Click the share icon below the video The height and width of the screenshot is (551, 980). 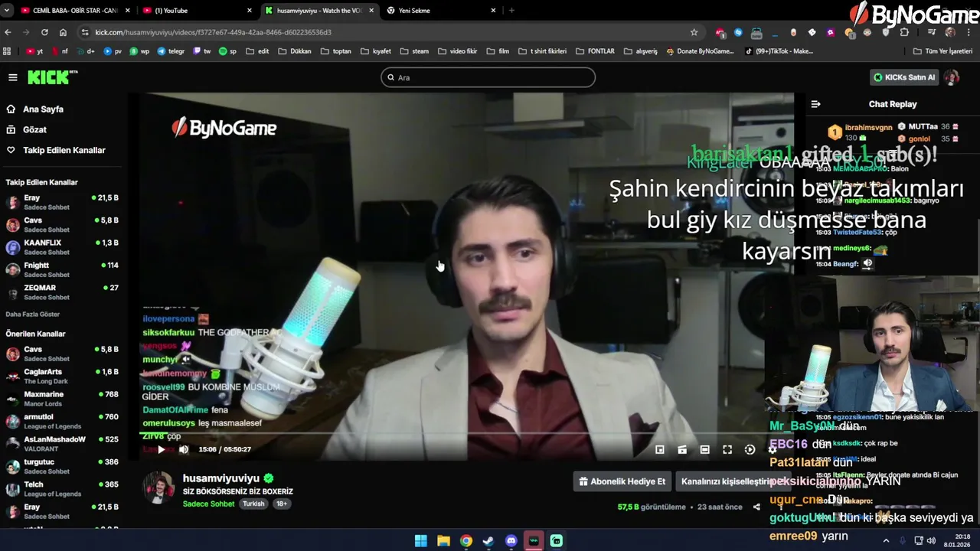[x=756, y=507]
